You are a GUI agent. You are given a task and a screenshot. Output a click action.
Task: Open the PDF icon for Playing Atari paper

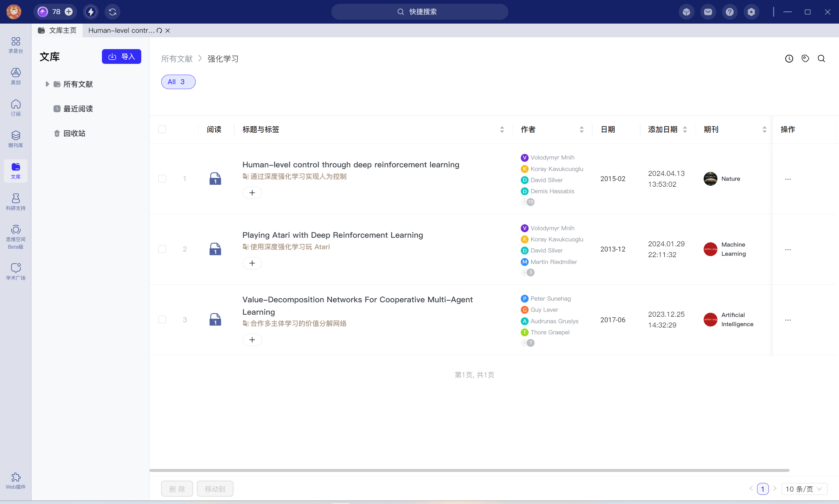(215, 249)
